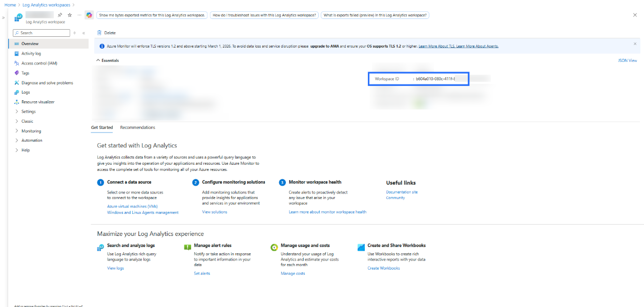Viewport: 644px width, 307px height.
Task: Click the Search and analyze logs icon
Action: [x=101, y=248]
